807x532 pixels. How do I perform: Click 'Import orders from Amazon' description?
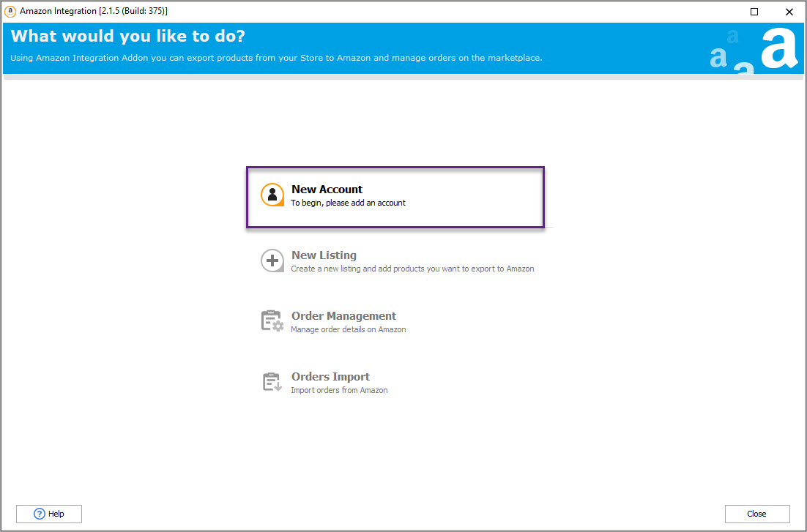pos(339,390)
